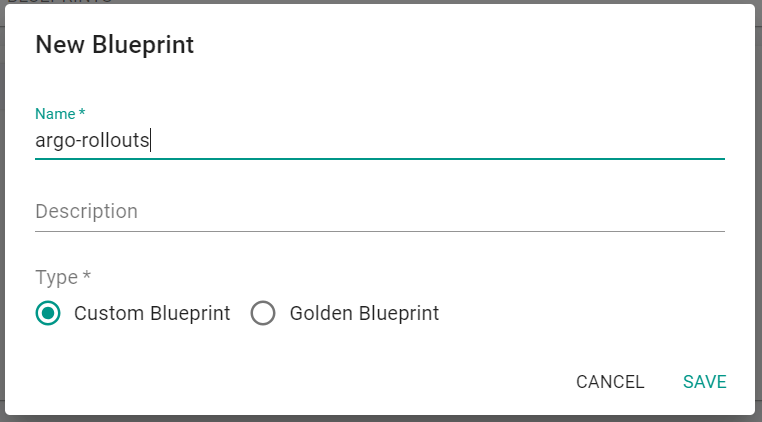Click the Custom Blueprint label text
Image resolution: width=762 pixels, height=422 pixels.
152,313
